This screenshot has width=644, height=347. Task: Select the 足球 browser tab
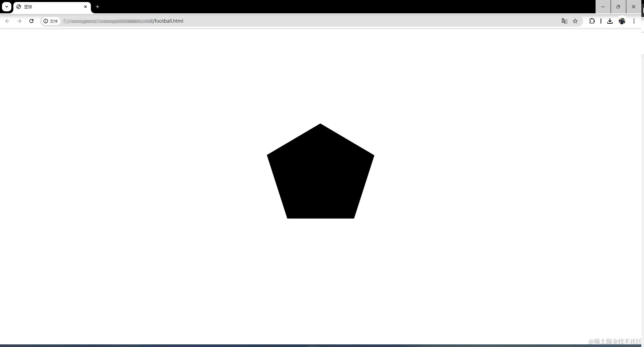click(x=52, y=7)
